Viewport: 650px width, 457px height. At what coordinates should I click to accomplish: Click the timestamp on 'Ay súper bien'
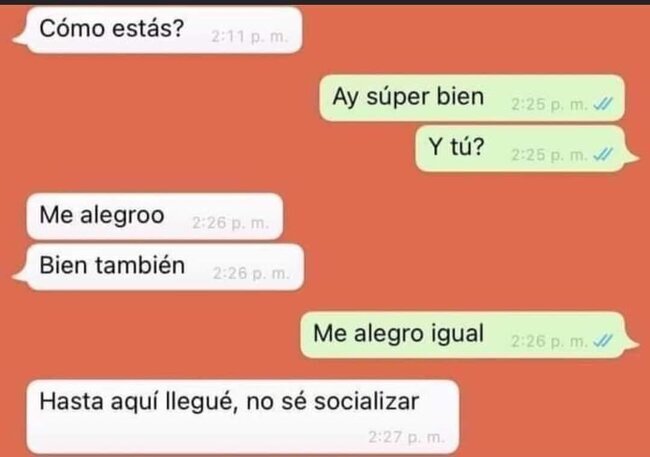[x=549, y=104]
